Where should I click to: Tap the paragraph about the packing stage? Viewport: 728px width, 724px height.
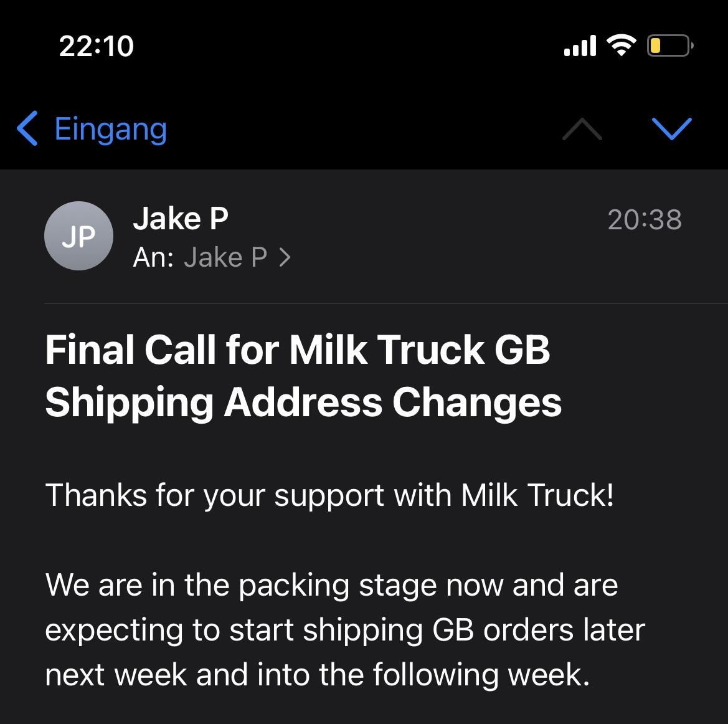click(345, 629)
